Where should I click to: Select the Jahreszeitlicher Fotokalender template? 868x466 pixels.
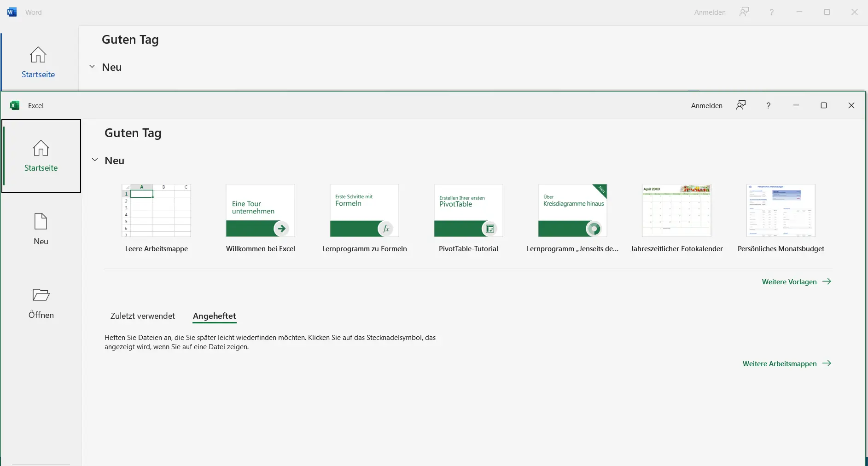(x=676, y=211)
